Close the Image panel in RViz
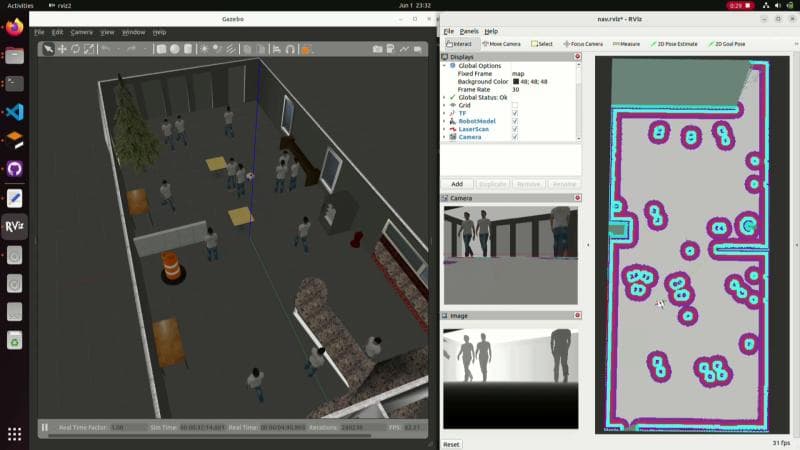This screenshot has width=800, height=450. [x=578, y=315]
